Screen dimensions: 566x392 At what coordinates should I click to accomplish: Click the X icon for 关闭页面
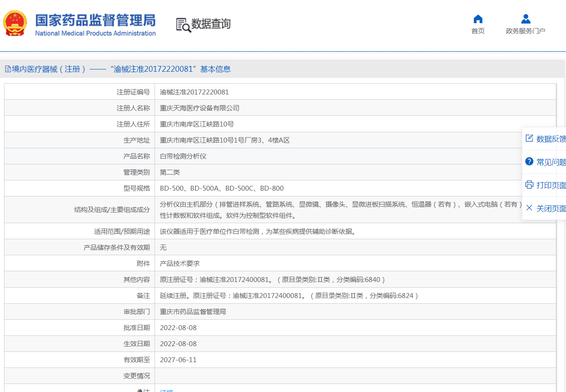pyautogui.click(x=529, y=208)
